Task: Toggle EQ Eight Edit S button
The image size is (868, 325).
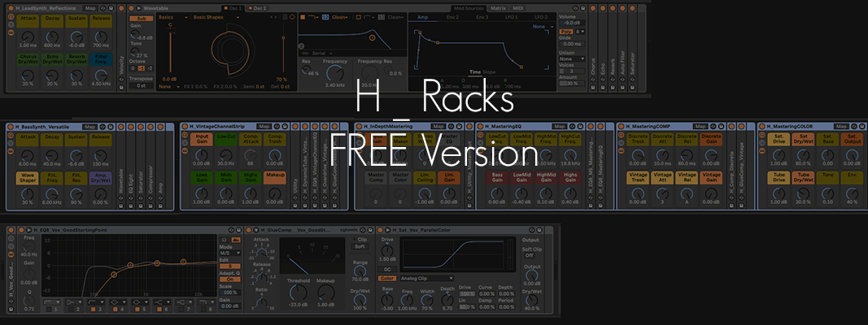Action: coord(230,266)
